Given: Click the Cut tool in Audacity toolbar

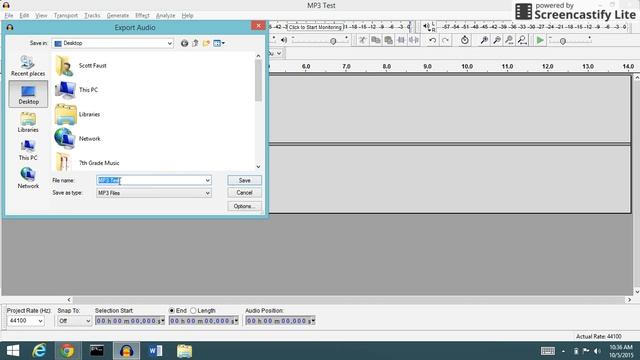Looking at the screenshot, I should click(x=362, y=40).
